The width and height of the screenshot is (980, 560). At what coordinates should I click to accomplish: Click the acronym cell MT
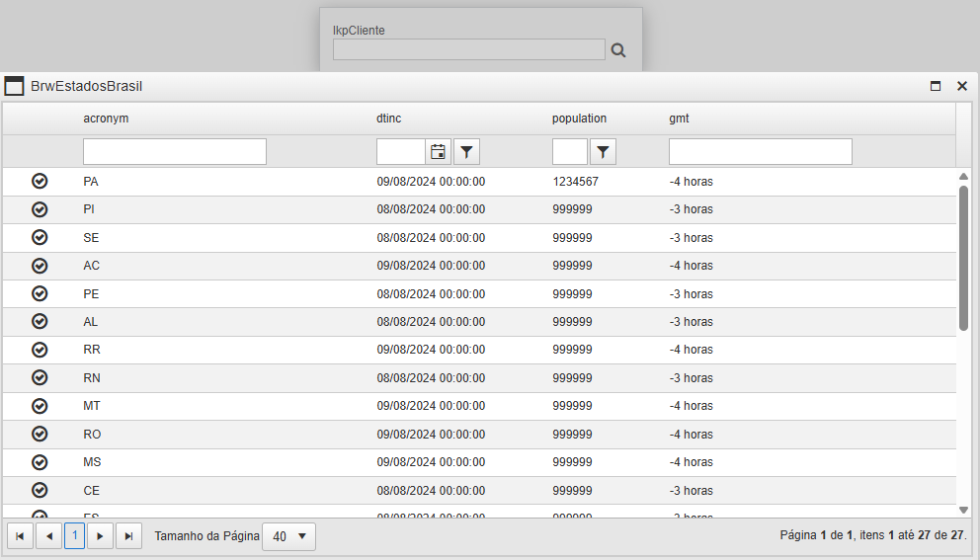coord(92,406)
